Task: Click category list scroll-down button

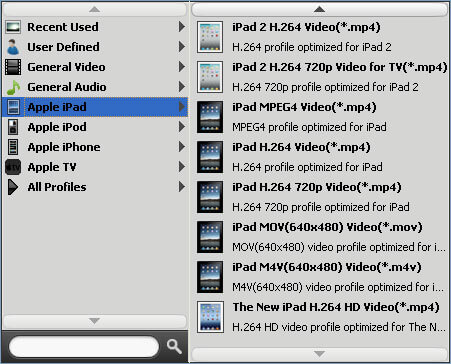Action: click(x=95, y=321)
